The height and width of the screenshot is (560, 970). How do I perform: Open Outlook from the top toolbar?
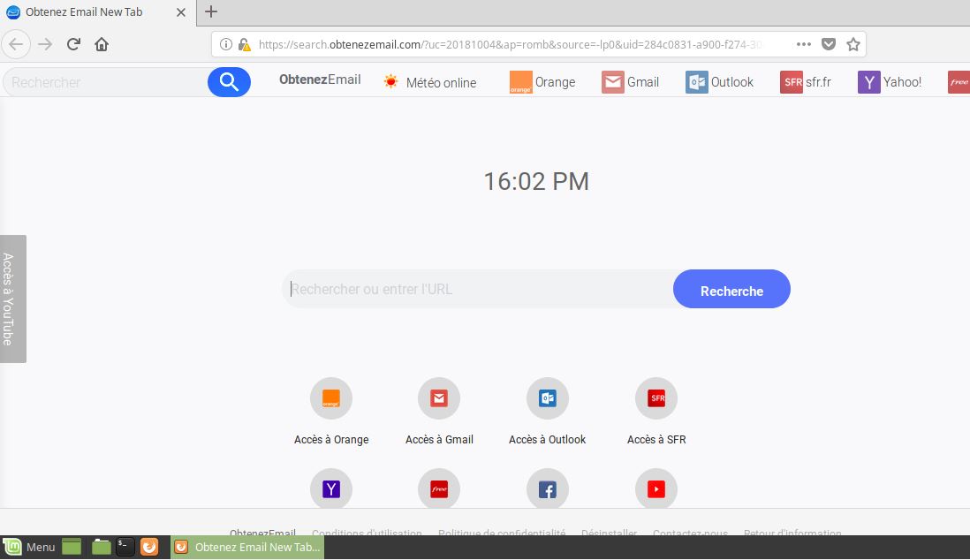(719, 82)
